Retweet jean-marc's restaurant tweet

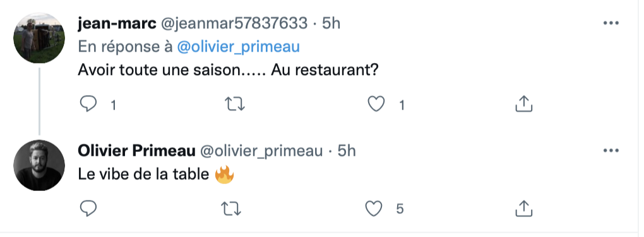point(236,104)
